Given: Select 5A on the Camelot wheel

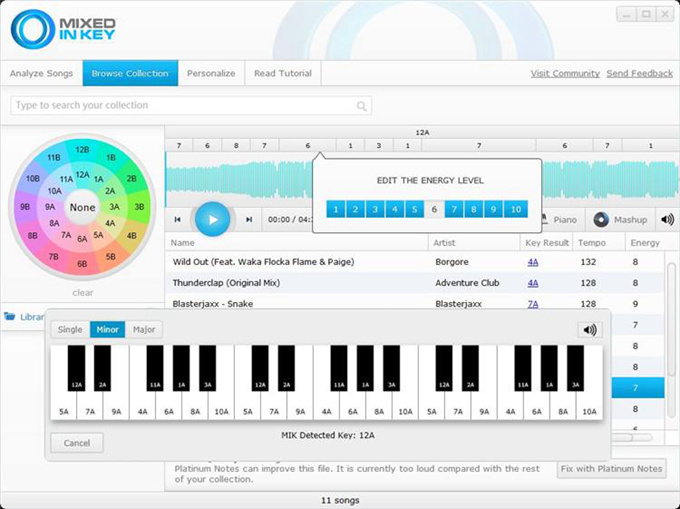Looking at the screenshot, I should 98,235.
